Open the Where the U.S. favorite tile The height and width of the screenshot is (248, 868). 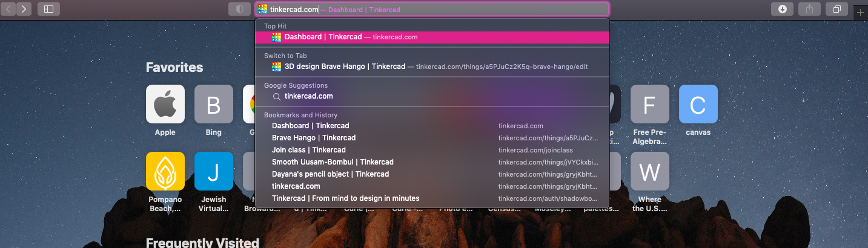[650, 171]
